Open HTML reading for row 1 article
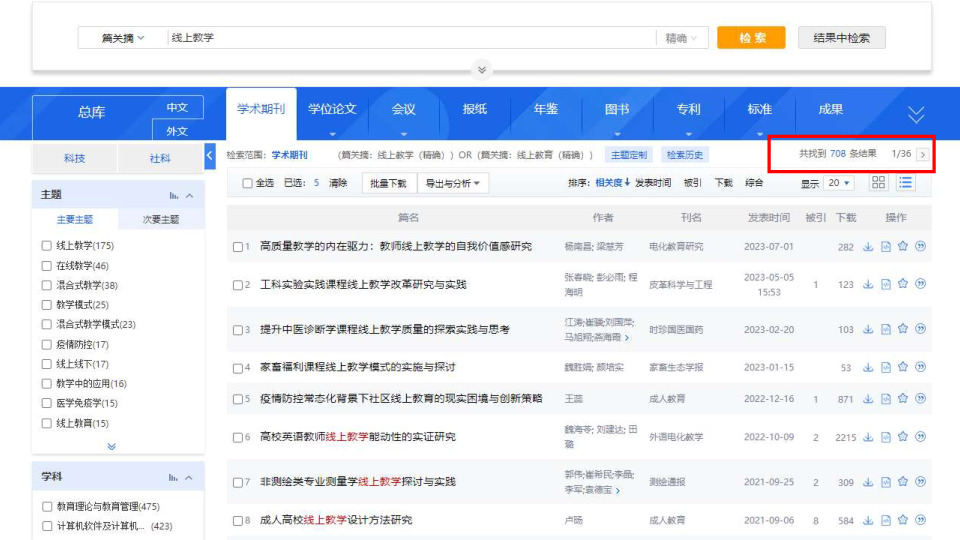This screenshot has height=540, width=960. [x=885, y=247]
